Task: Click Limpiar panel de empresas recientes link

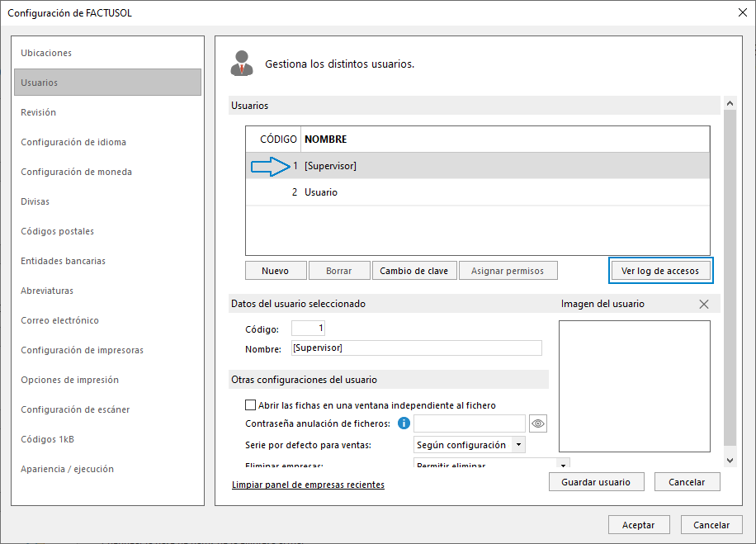Action: (x=308, y=485)
